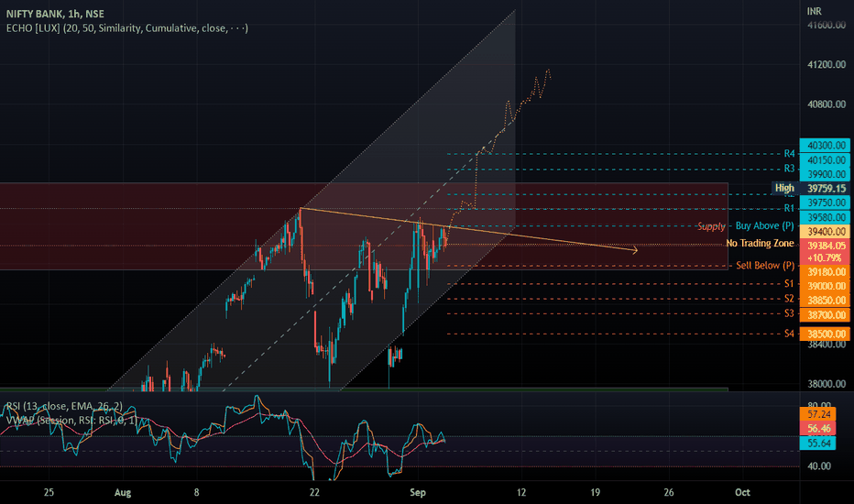Click the 39759.15 High price tag
Image resolution: width=854 pixels, height=504 pixels.
825,189
